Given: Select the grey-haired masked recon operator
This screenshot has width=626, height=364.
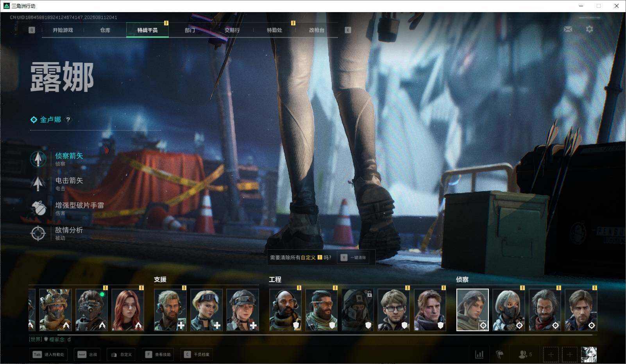Looking at the screenshot, I should pyautogui.click(x=508, y=310).
